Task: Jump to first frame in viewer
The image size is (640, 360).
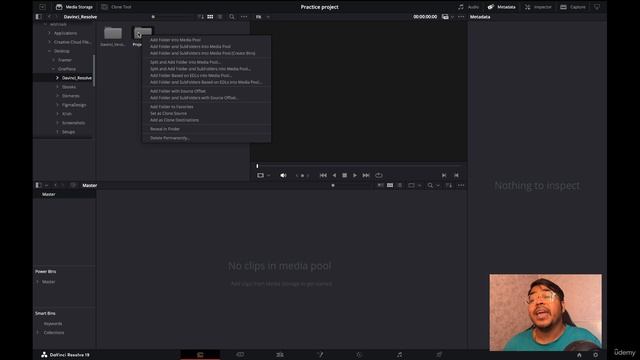Action: 323,175
